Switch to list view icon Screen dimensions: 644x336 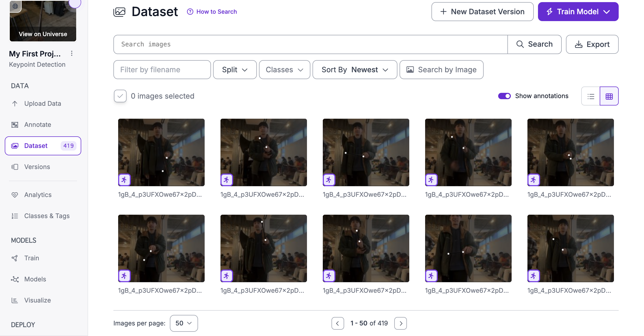pos(591,96)
